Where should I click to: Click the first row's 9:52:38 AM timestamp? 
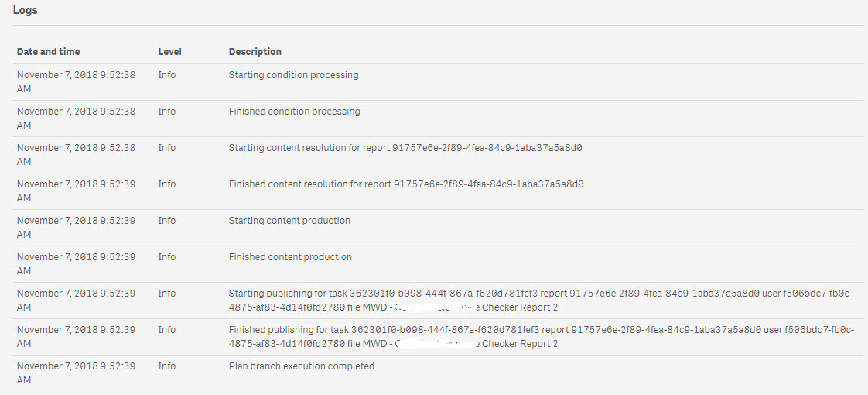pos(76,81)
